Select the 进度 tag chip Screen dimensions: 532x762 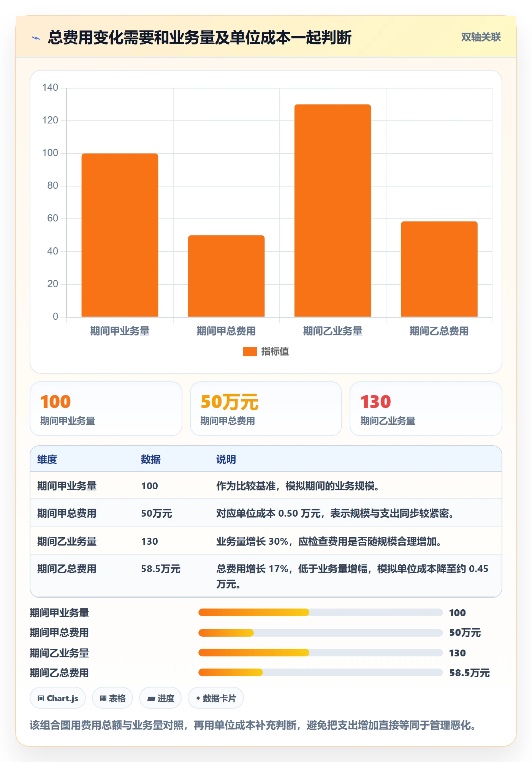[160, 698]
